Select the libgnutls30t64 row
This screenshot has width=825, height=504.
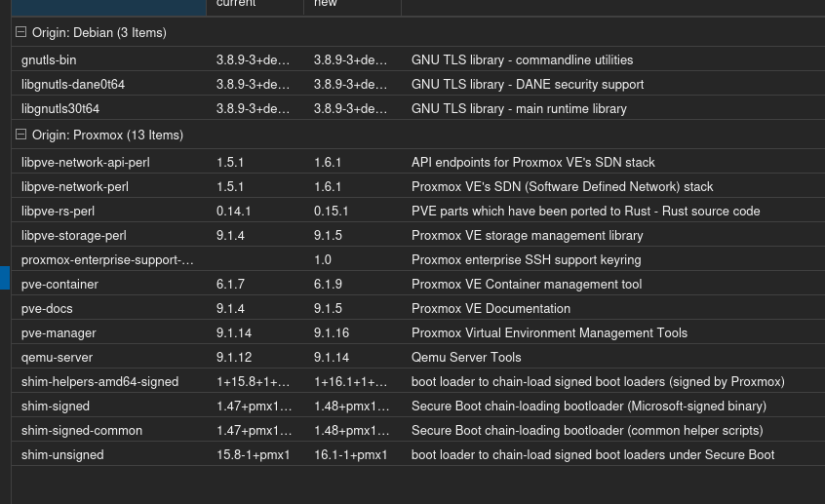pyautogui.click(x=418, y=108)
